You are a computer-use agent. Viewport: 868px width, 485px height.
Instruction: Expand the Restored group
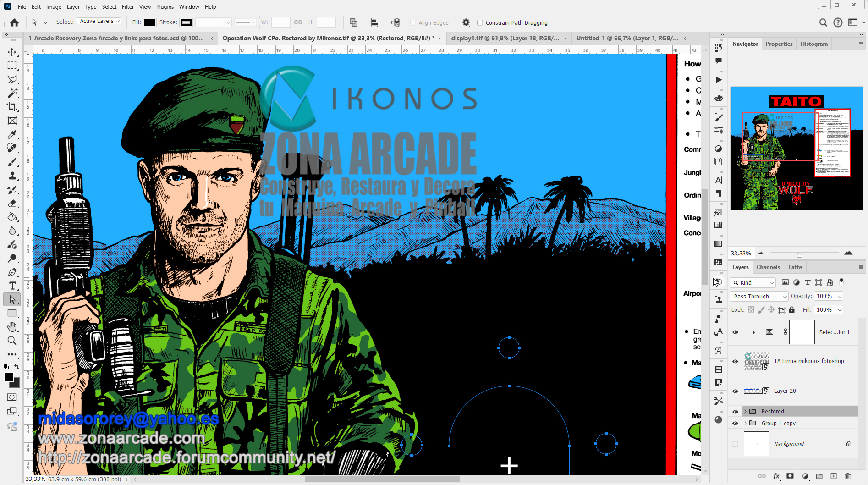tap(745, 412)
